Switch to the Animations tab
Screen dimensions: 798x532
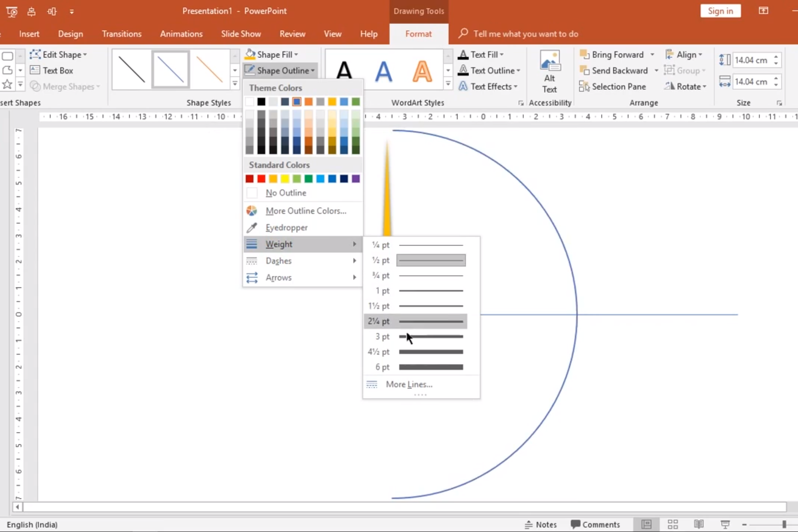click(181, 34)
